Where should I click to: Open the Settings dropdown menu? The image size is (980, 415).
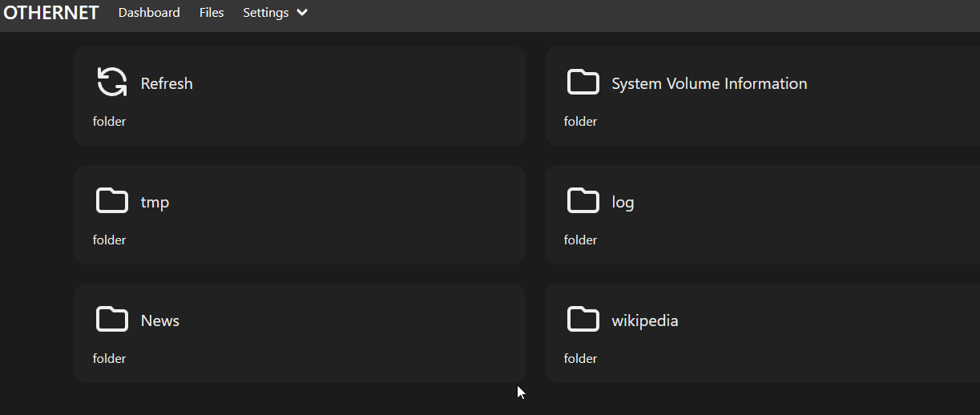click(275, 13)
